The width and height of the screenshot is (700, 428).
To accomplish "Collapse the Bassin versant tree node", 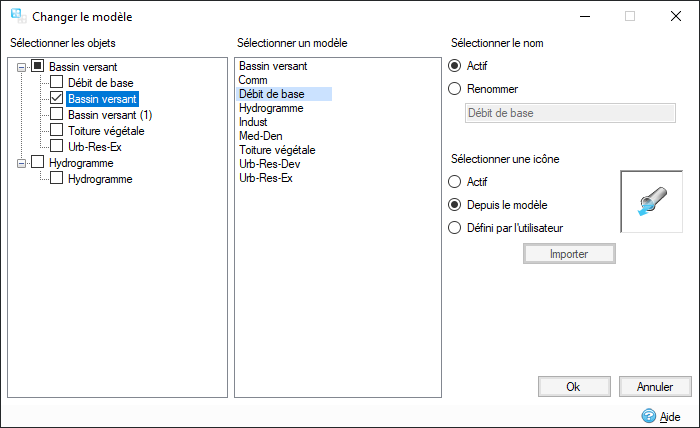I will (22, 67).
